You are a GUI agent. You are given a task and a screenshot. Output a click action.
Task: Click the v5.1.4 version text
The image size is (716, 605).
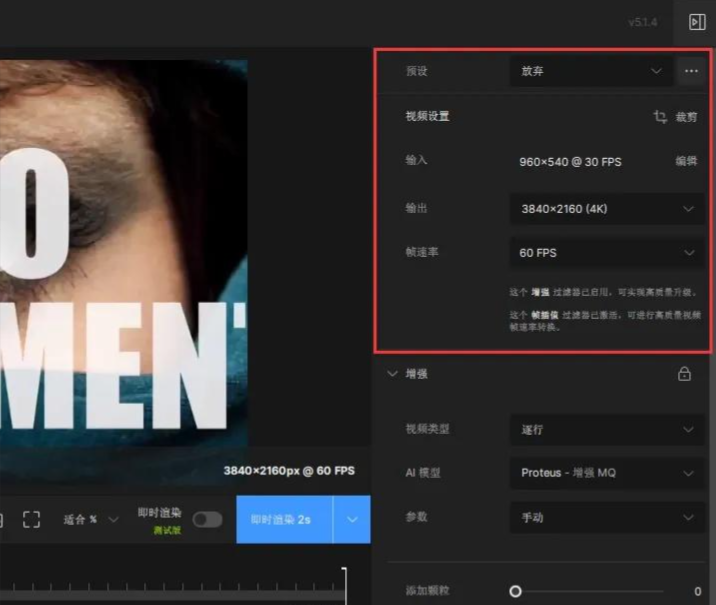(642, 22)
